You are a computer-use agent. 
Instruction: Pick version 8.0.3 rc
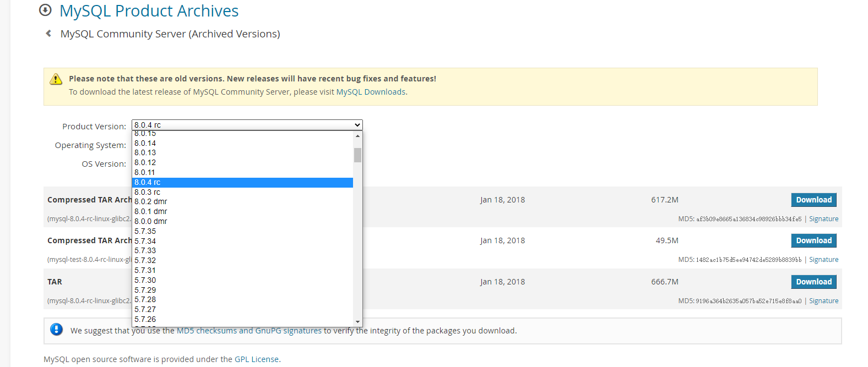[242, 192]
